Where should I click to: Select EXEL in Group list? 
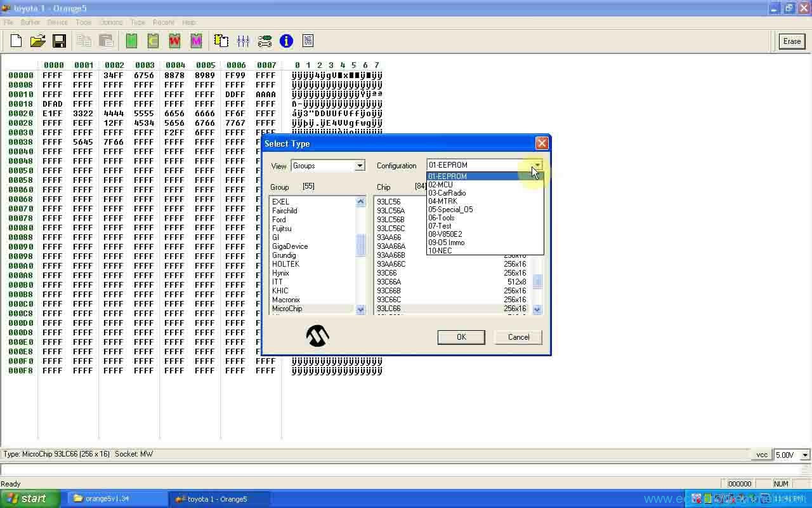coord(312,202)
